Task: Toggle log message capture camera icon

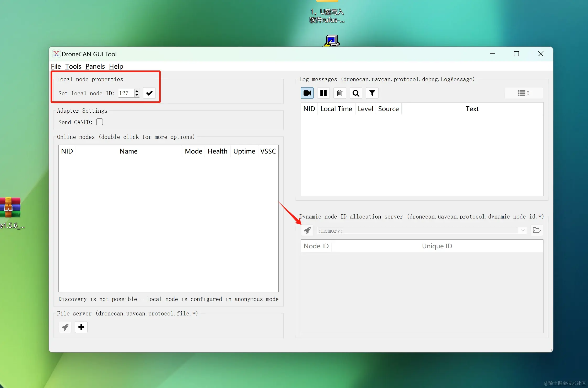Action: click(307, 93)
